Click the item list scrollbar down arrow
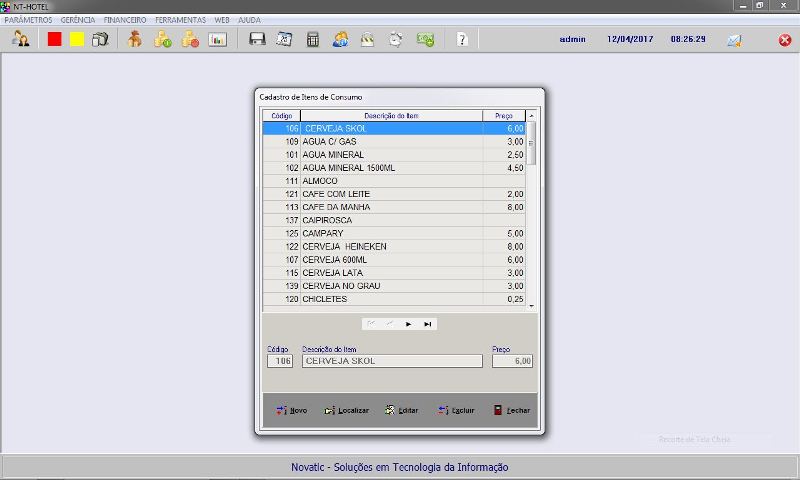 [x=532, y=305]
